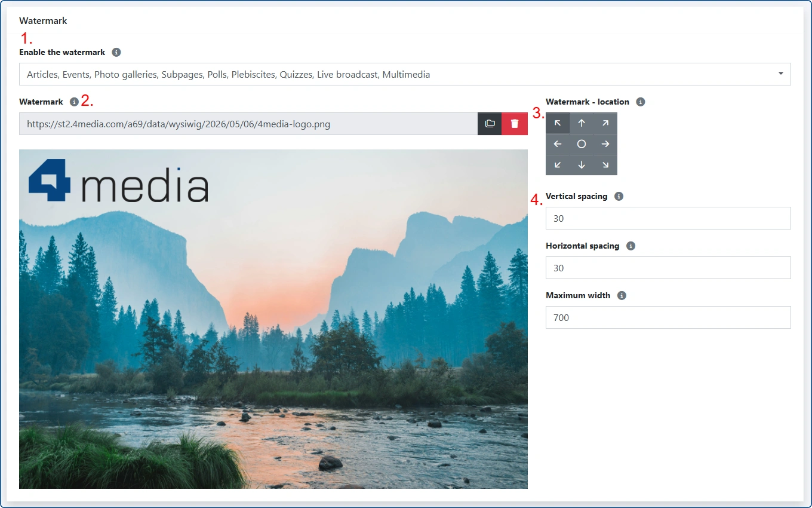The width and height of the screenshot is (812, 508).
Task: Select middle-right watermark location arrow
Action: tap(605, 144)
